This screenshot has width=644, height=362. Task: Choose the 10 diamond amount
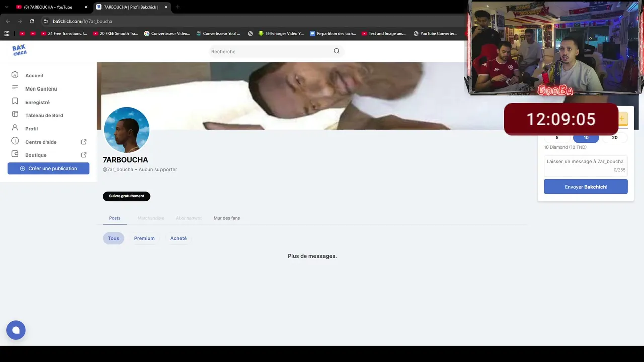point(586,138)
